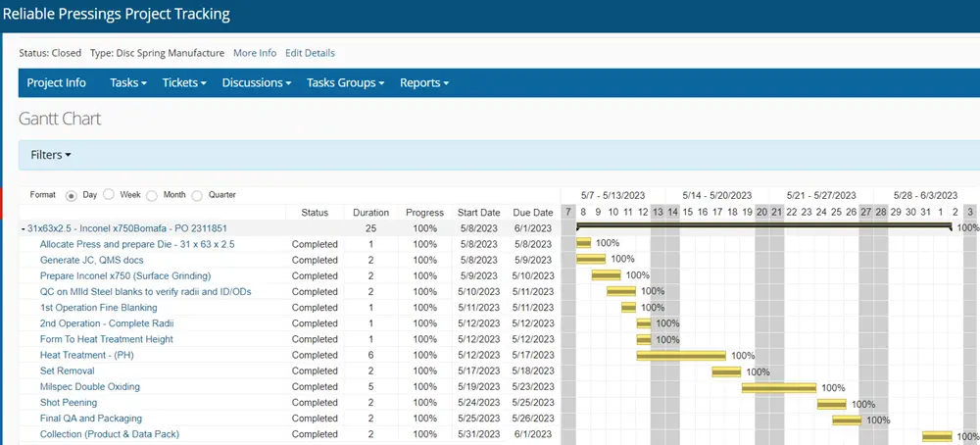Open the Tickets dropdown menu
This screenshot has height=445, width=980.
[x=184, y=83]
